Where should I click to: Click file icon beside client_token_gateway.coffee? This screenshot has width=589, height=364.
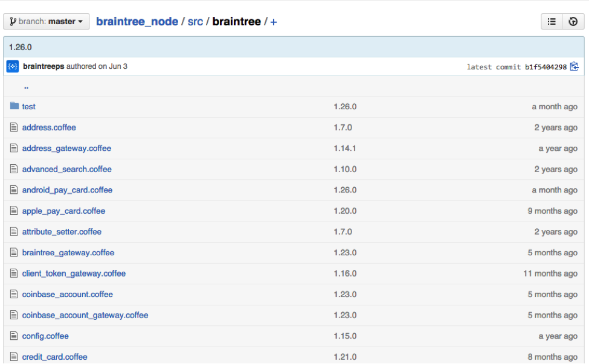pos(14,273)
